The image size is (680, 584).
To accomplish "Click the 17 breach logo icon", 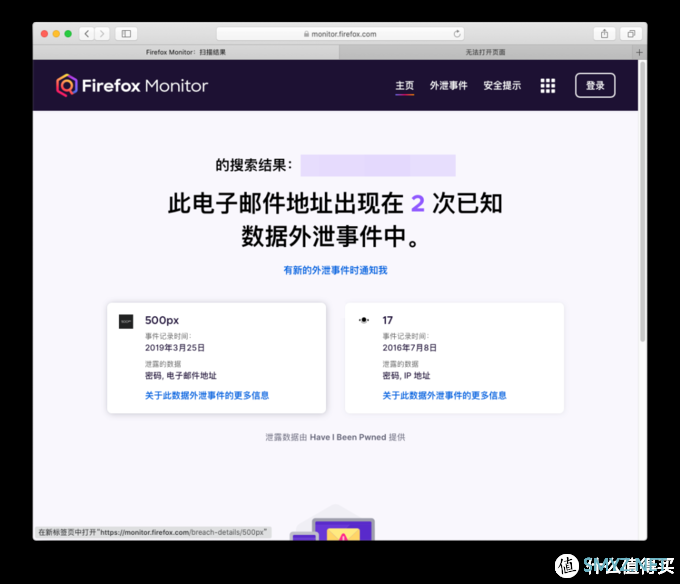I will (x=364, y=320).
